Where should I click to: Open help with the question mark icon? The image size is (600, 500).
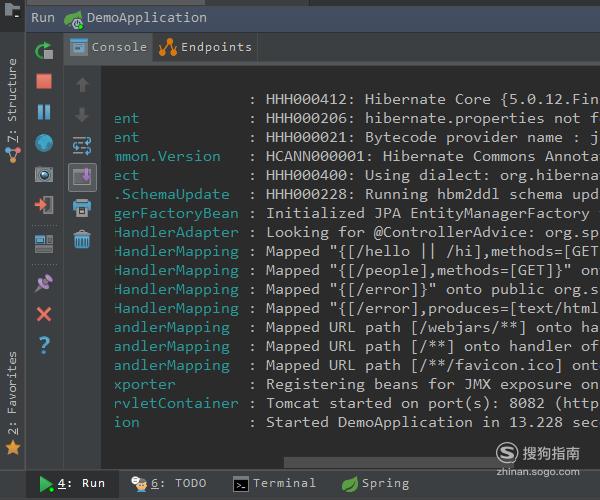[44, 345]
